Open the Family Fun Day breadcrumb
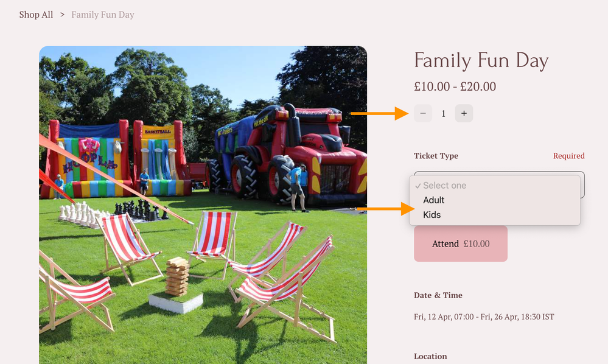608x364 pixels. 103,15
